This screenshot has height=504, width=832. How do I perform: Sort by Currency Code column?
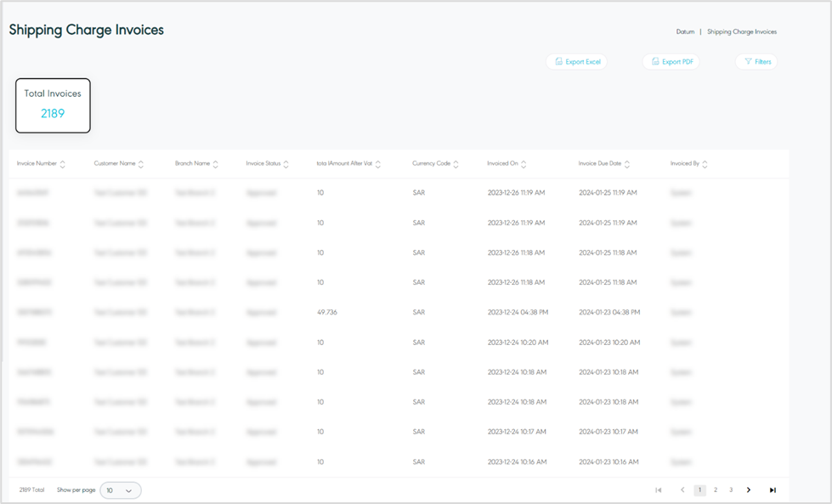(x=456, y=164)
